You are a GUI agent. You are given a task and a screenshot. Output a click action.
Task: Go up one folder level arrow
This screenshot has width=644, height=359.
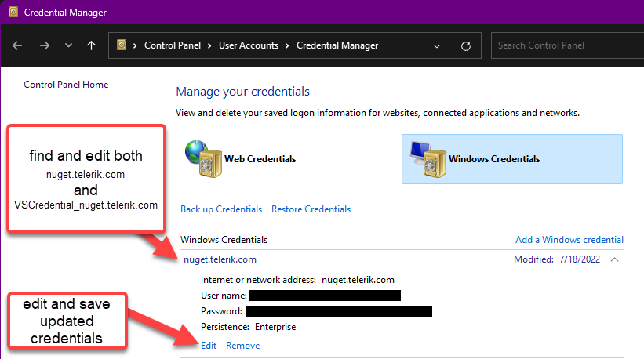[92, 45]
